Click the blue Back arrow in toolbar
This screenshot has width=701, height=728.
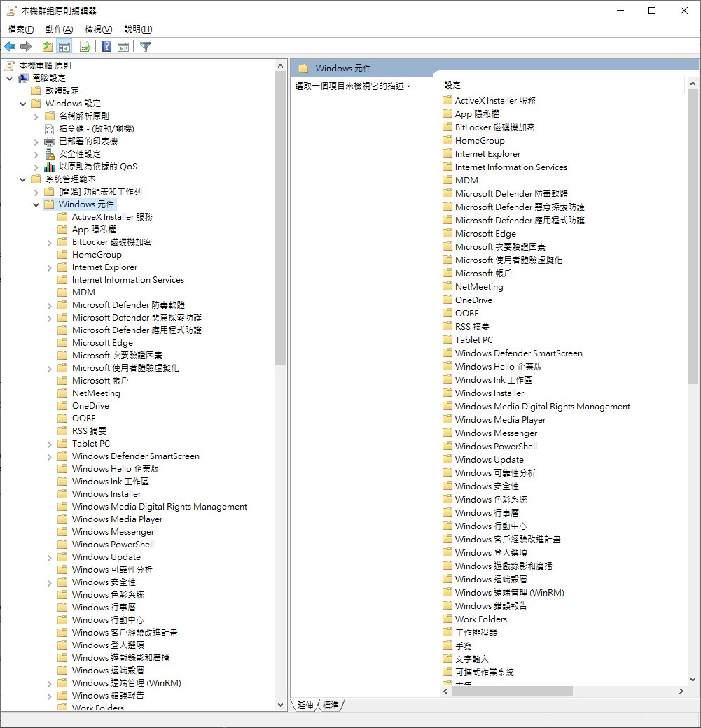pyautogui.click(x=10, y=46)
